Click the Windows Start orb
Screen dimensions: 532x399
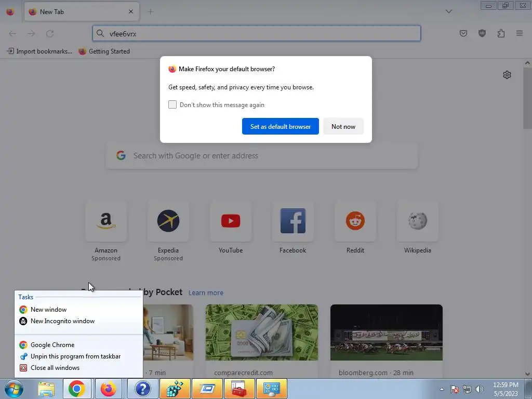point(14,389)
